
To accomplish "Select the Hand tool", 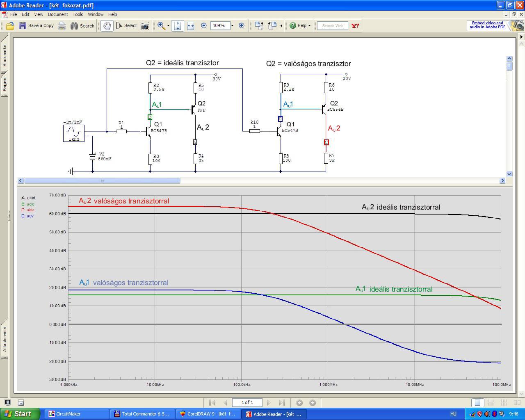I will (x=107, y=26).
